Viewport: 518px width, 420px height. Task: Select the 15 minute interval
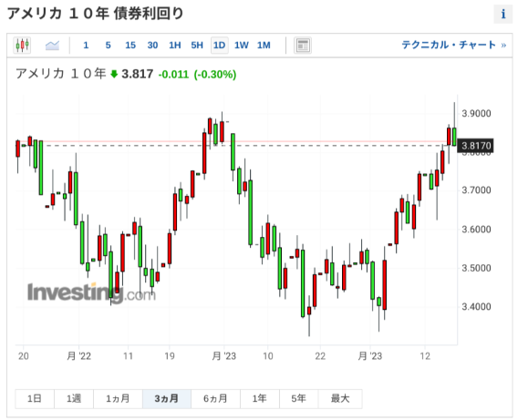click(130, 46)
